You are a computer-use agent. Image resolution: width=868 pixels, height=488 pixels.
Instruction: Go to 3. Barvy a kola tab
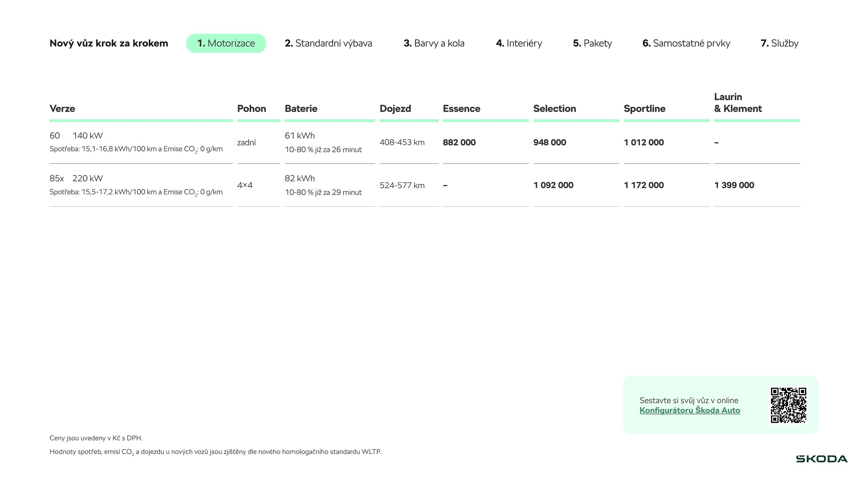434,43
